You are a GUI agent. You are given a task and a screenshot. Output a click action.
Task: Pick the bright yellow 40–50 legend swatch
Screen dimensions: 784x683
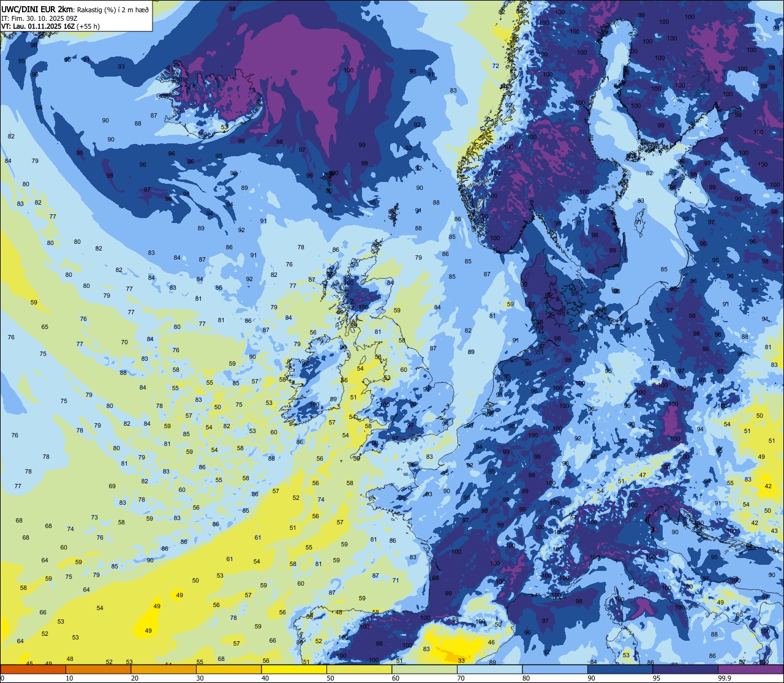click(294, 670)
